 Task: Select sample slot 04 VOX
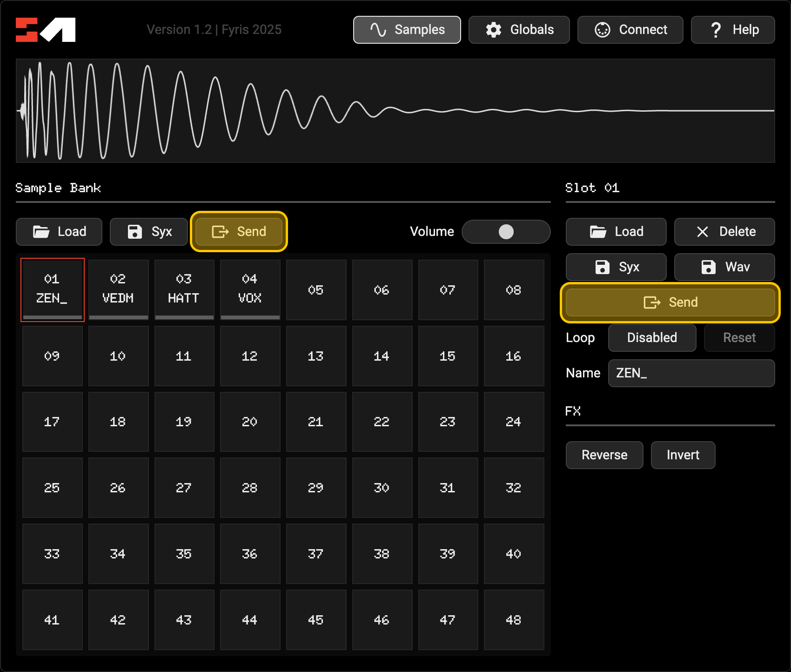pos(250,289)
